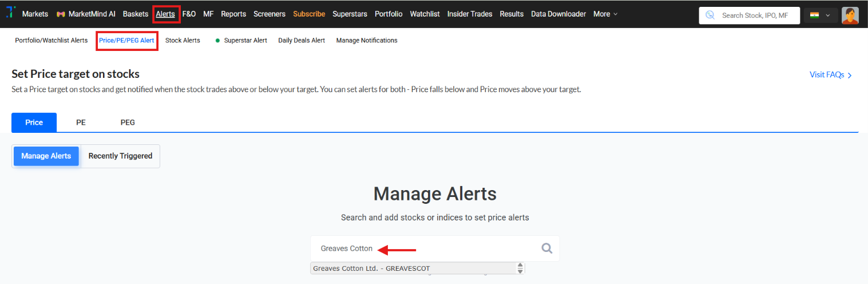Viewport: 868px width, 284px height.
Task: Switch to the PEG tab
Action: click(x=128, y=123)
